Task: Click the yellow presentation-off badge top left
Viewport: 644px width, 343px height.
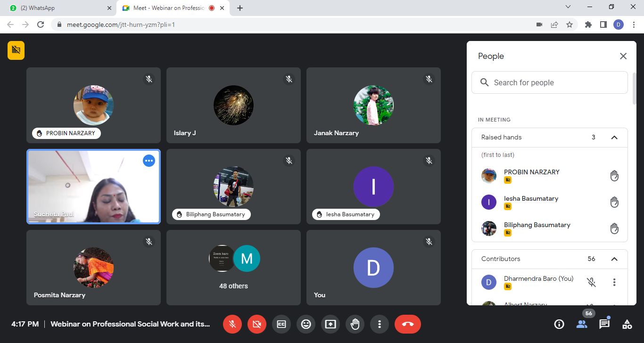Action: point(16,50)
